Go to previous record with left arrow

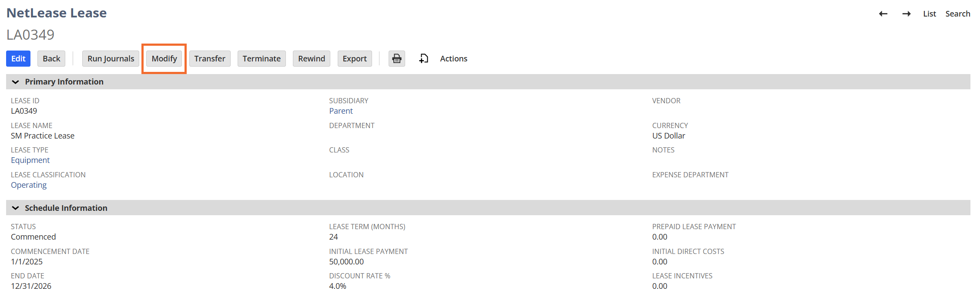point(883,14)
